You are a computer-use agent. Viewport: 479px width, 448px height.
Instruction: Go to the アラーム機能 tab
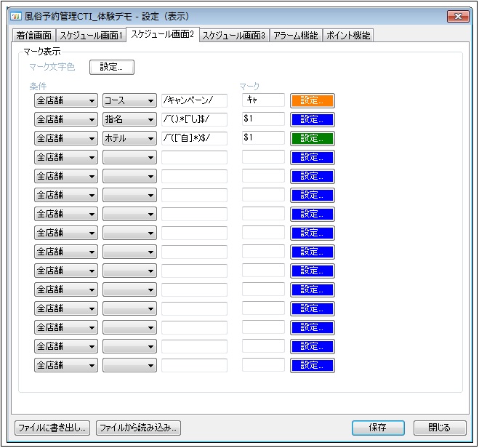click(x=295, y=35)
